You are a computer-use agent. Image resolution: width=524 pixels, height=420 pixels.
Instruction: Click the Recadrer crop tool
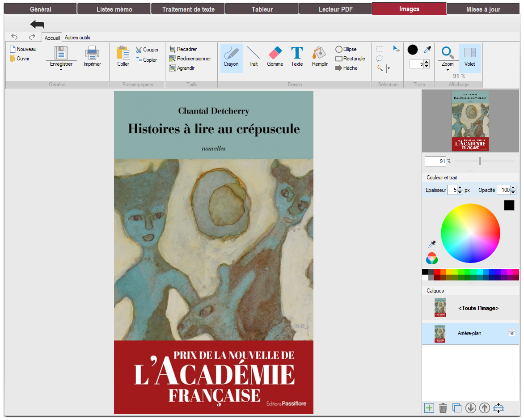coord(183,49)
